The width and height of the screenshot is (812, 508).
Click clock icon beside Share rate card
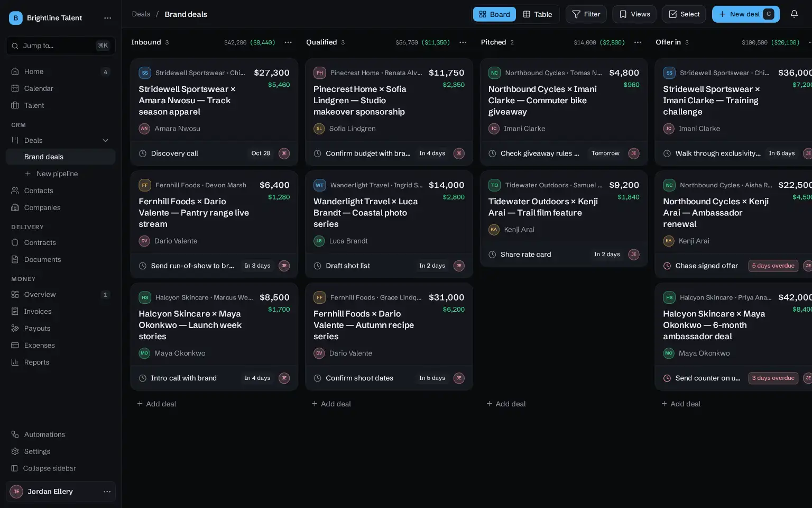point(492,255)
